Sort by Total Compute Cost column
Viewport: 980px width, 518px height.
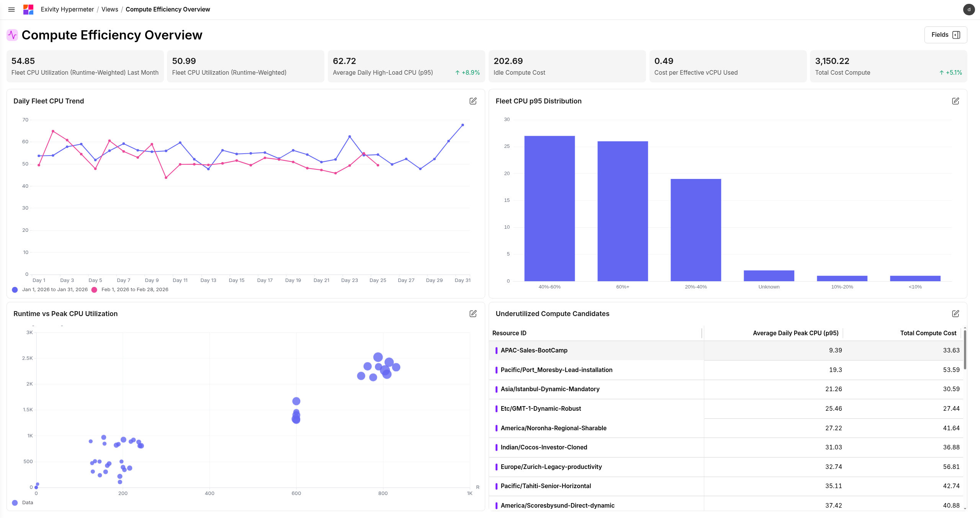(x=928, y=333)
